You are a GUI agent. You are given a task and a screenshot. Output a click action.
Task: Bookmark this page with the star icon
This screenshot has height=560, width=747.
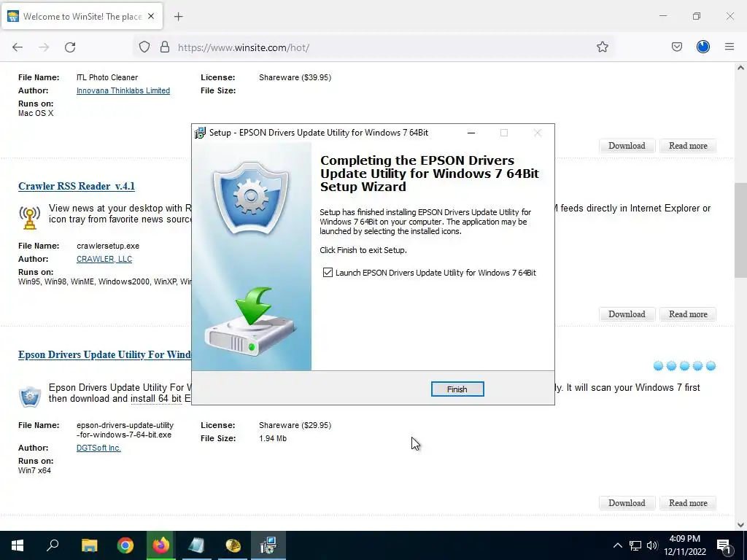point(602,47)
